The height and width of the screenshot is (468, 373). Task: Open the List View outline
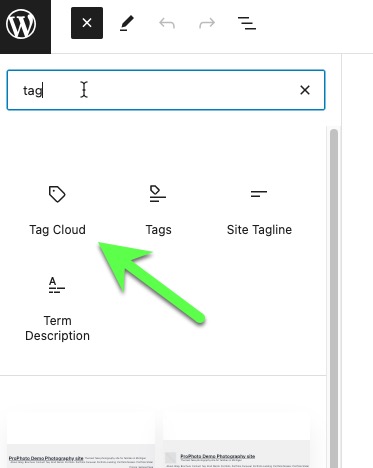(x=247, y=23)
